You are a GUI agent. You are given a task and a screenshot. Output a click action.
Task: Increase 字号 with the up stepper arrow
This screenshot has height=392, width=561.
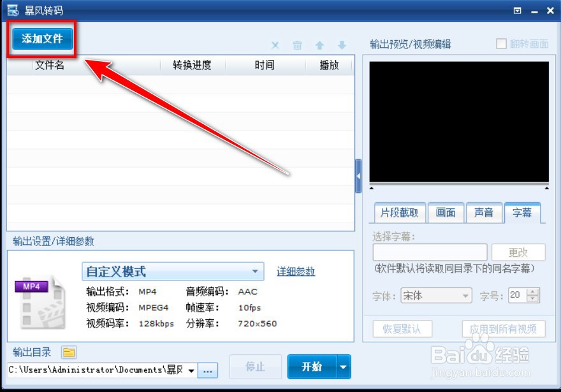[x=533, y=292]
